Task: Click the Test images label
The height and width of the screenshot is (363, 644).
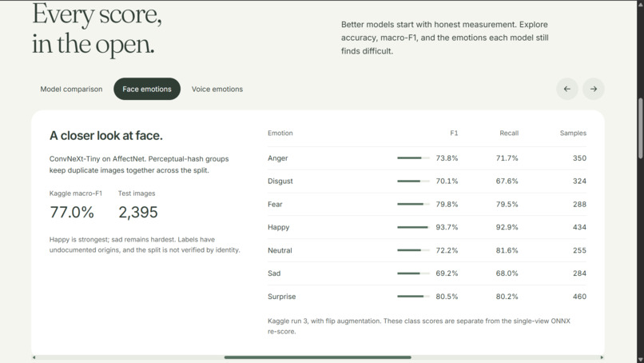Action: (x=137, y=193)
